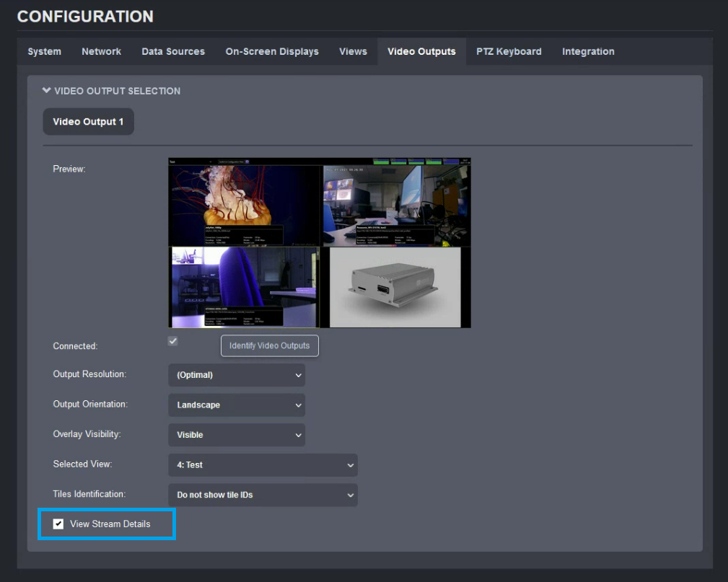Screen dimensions: 728x582
Task: Click the blue hose tile in preview
Action: [x=245, y=287]
